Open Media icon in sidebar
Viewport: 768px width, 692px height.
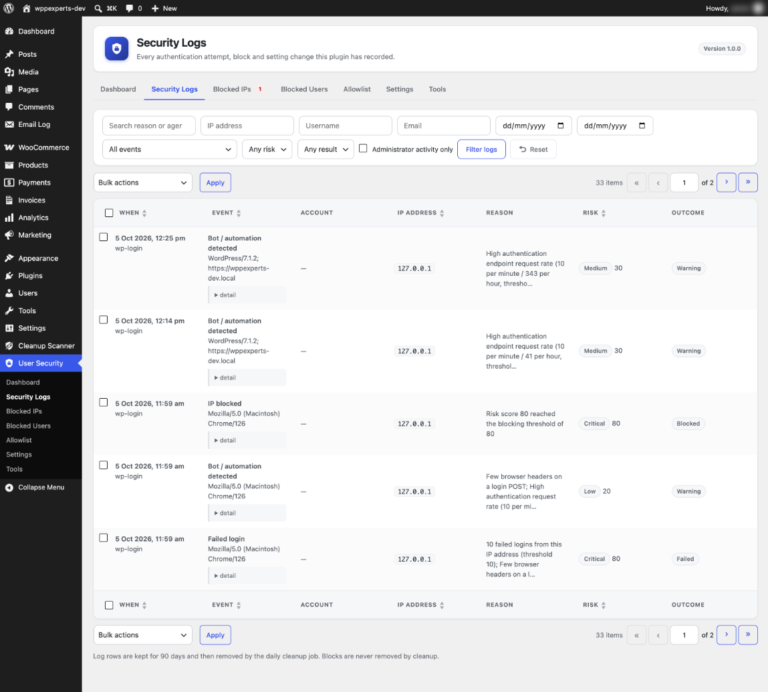tap(9, 72)
